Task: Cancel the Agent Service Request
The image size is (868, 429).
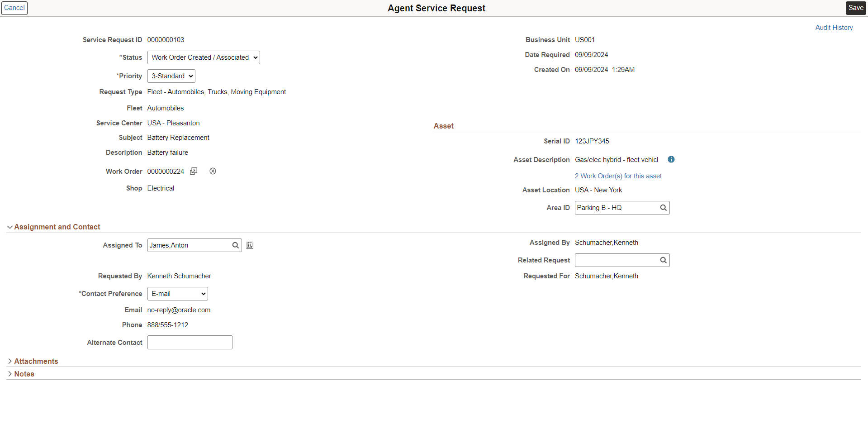Action: (x=14, y=8)
